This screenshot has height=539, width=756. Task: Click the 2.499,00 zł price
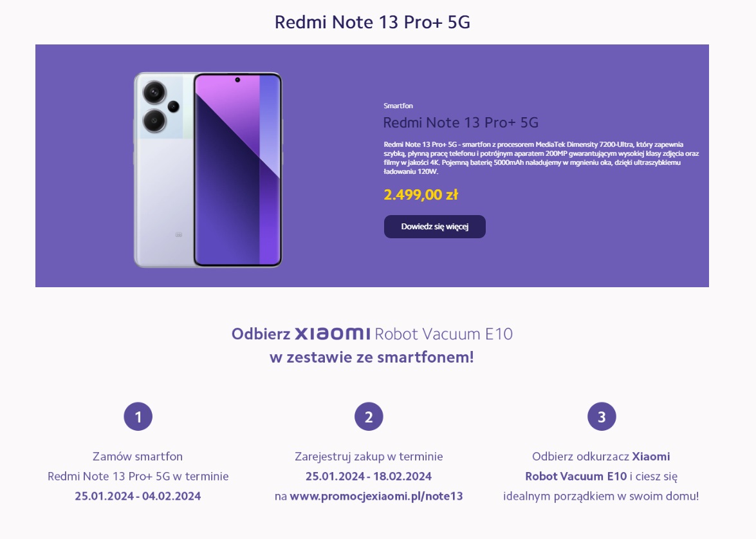pyautogui.click(x=421, y=194)
